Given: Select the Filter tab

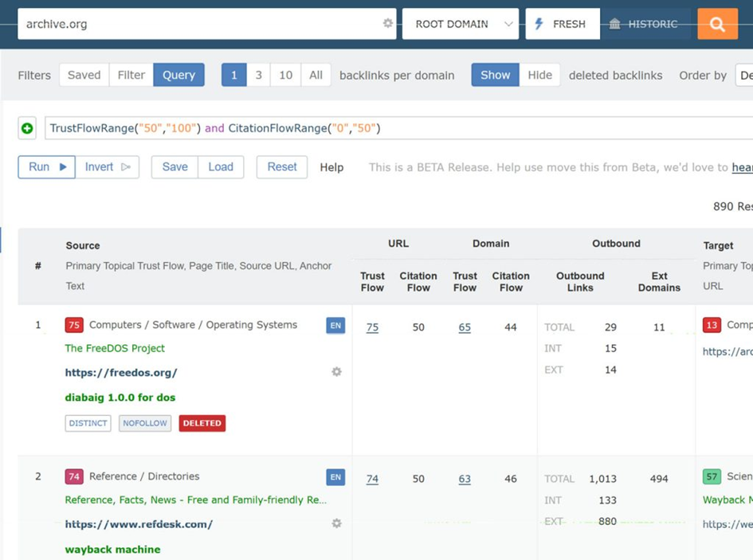Looking at the screenshot, I should pos(131,75).
